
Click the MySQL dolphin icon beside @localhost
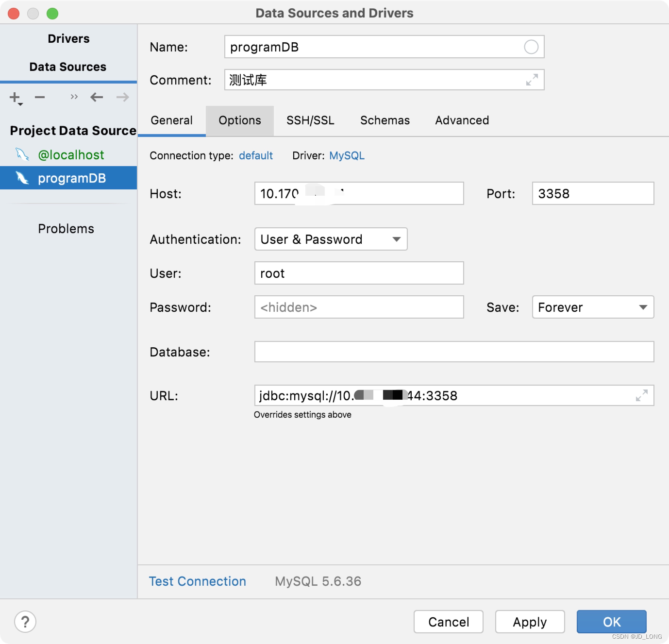[x=22, y=154]
